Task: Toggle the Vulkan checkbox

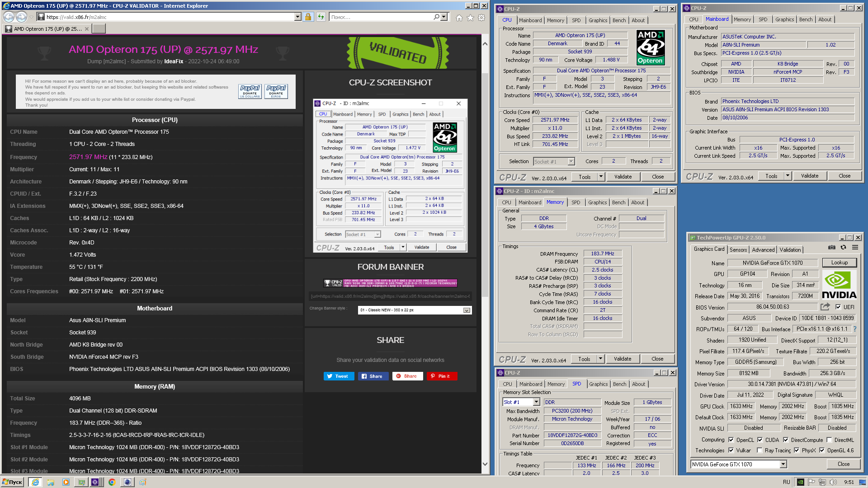Action: pos(731,450)
